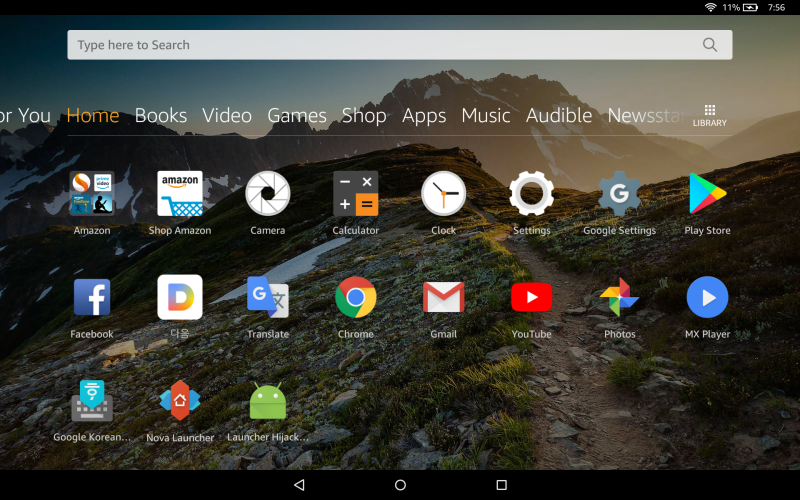Open the Launcher Hijack app

(268, 401)
